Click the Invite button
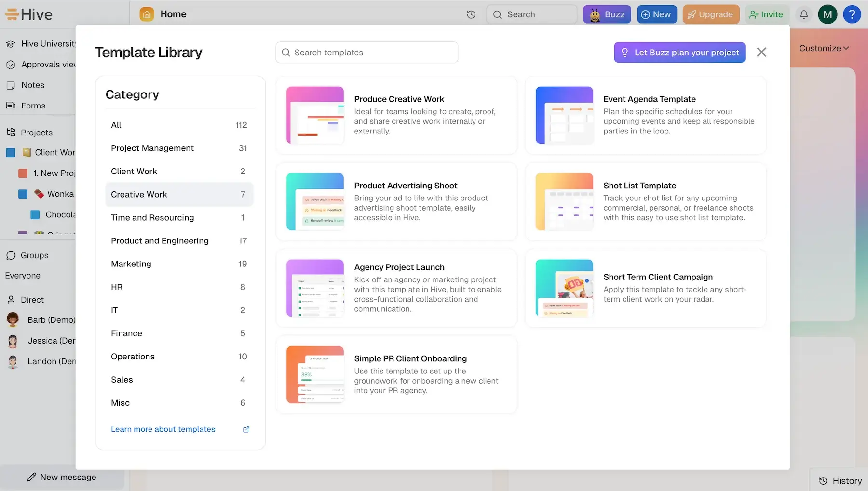868x491 pixels. (x=767, y=14)
